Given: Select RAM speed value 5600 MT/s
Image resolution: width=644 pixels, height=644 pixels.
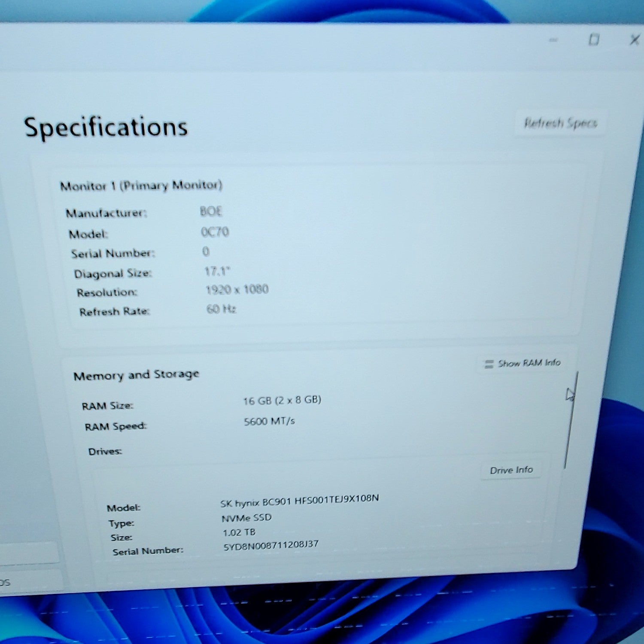Looking at the screenshot, I should coord(269,421).
